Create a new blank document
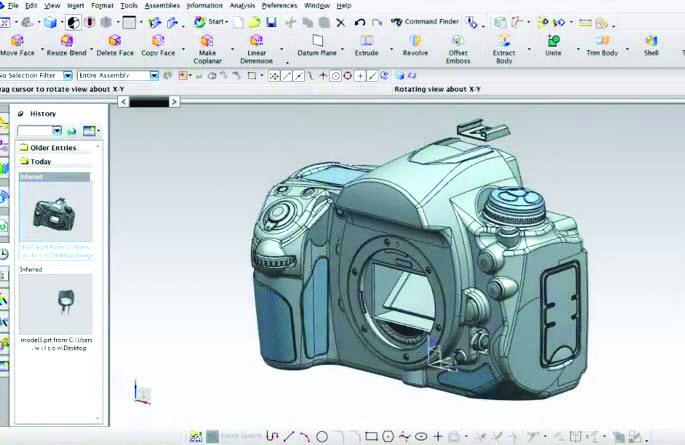 [238, 22]
